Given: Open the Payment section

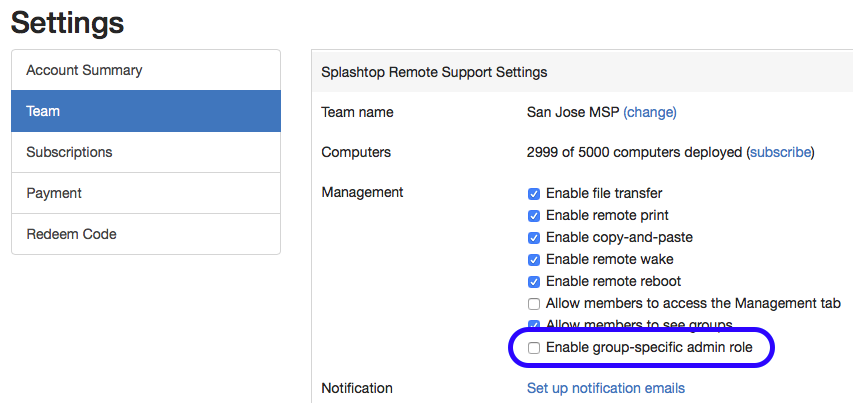Looking at the screenshot, I should click(x=146, y=193).
